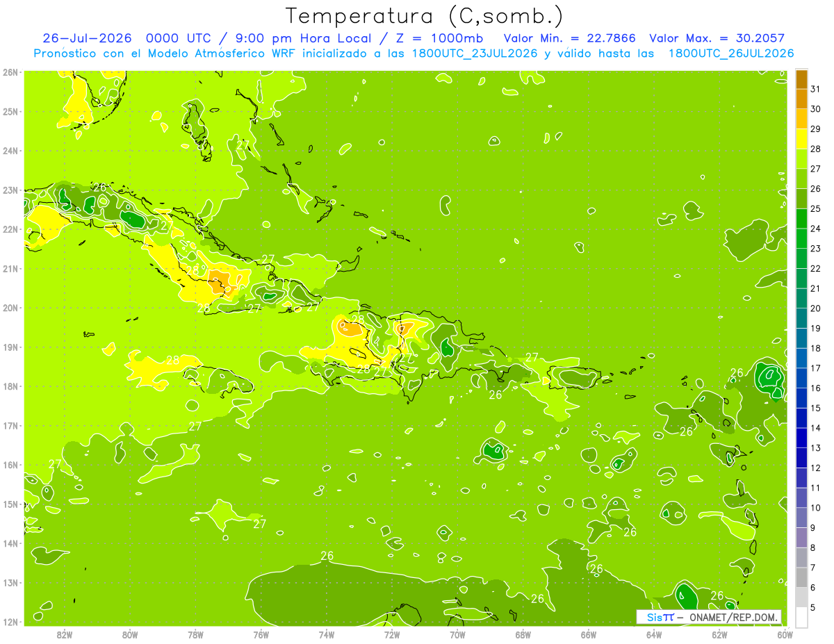Click the 'ONAMET/REP.DOM.' credit label
This screenshot has width=834, height=644.
[x=733, y=618]
